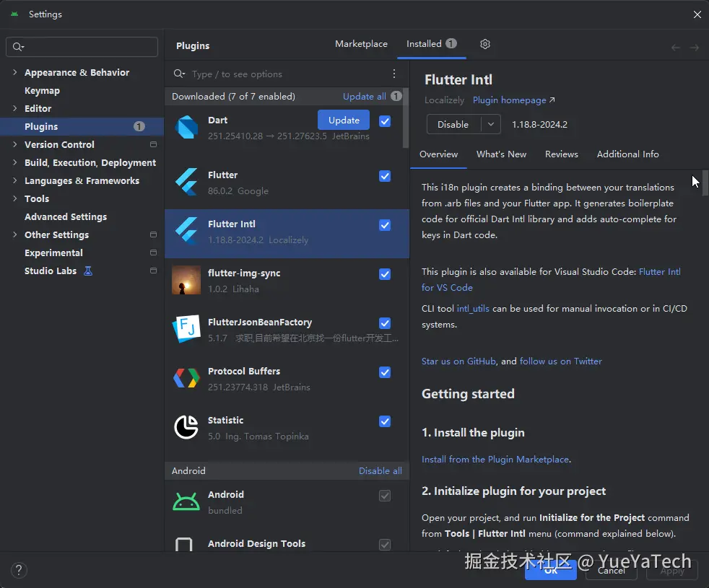Screen dimensions: 709x588
Task: Focus the plugin search field
Action: [x=287, y=74]
